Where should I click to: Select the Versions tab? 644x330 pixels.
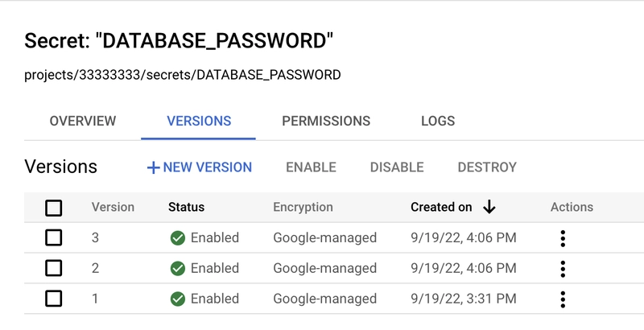(199, 121)
